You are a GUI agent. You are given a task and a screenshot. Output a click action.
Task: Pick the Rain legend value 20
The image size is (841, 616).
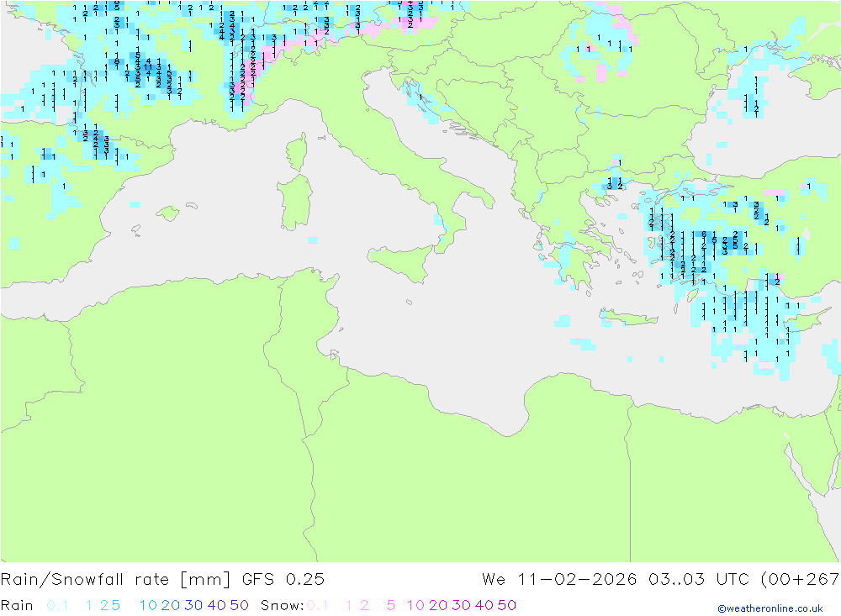point(171,605)
